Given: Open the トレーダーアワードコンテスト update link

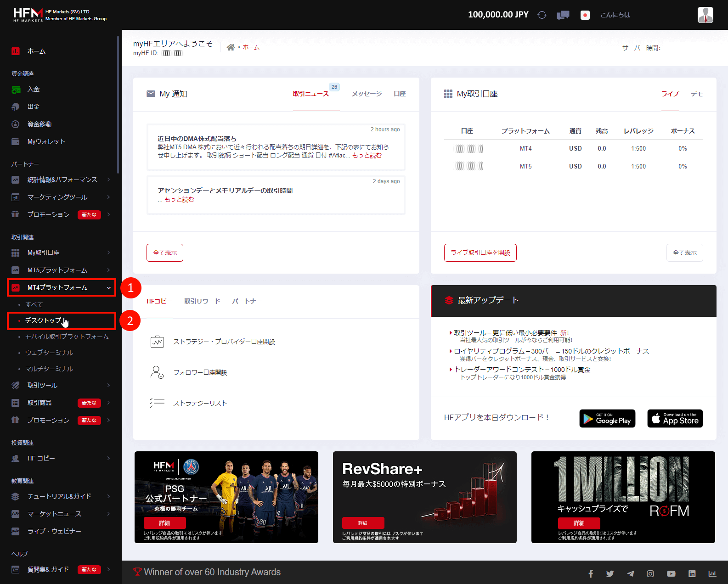Looking at the screenshot, I should pos(522,370).
